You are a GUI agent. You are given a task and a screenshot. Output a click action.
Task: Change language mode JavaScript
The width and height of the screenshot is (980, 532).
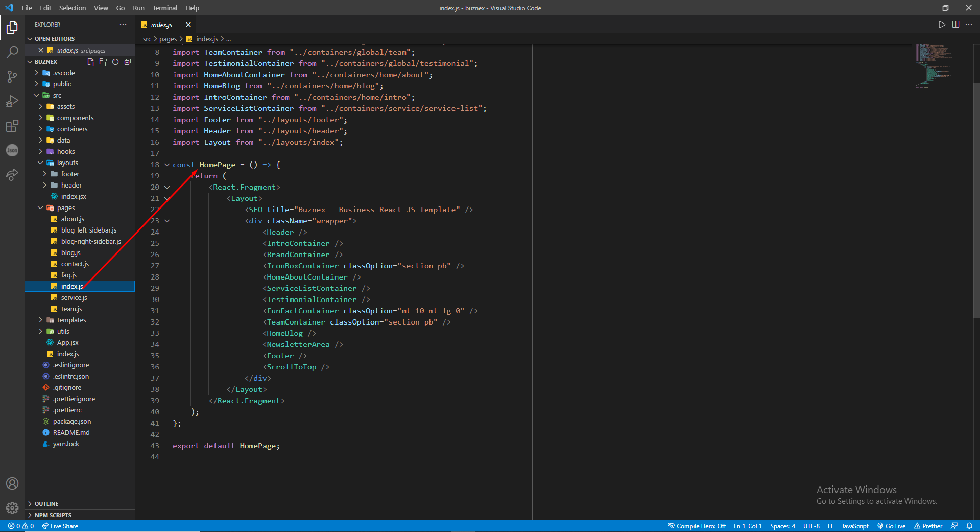click(855, 526)
